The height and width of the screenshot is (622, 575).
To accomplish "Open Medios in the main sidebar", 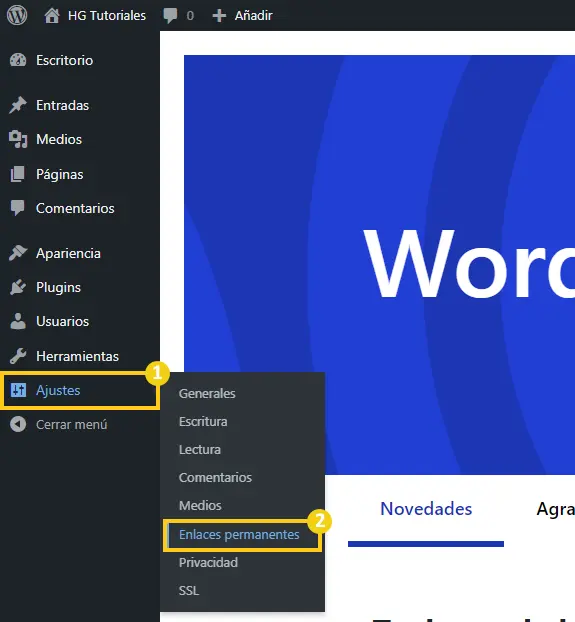I will coord(59,139).
